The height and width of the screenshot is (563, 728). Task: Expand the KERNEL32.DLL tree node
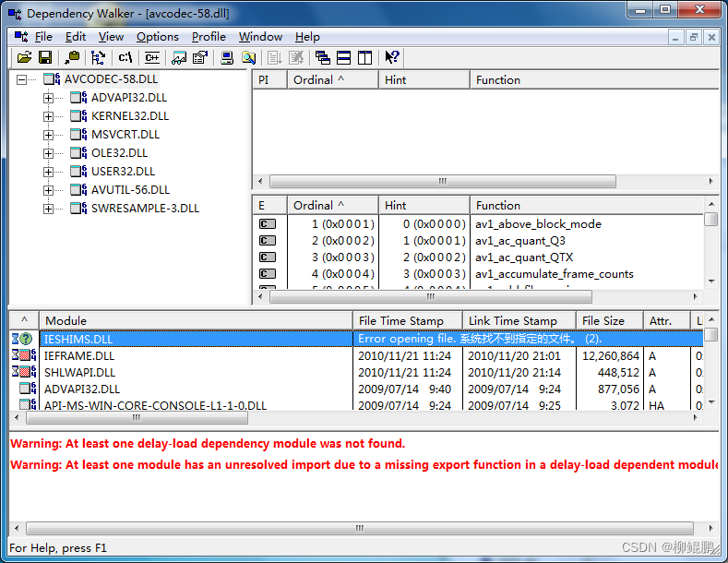[x=48, y=116]
